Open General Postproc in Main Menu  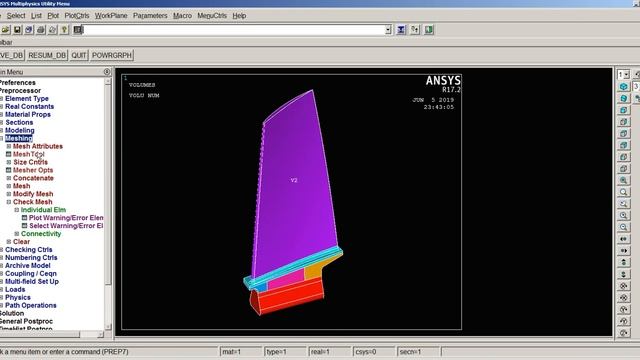pos(27,322)
